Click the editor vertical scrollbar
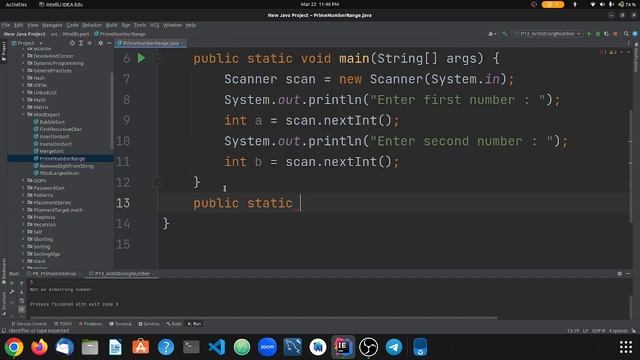 [631, 166]
